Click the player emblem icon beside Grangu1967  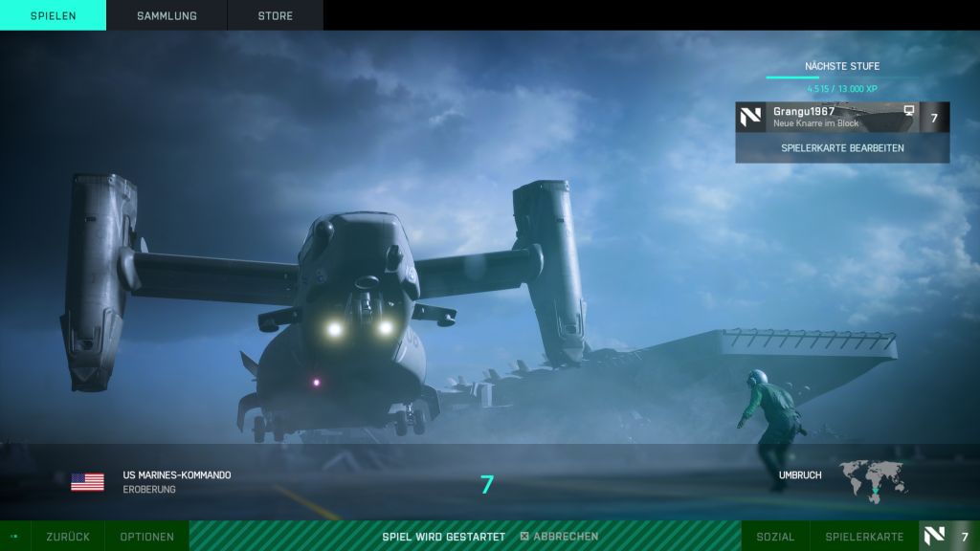pyautogui.click(x=750, y=117)
